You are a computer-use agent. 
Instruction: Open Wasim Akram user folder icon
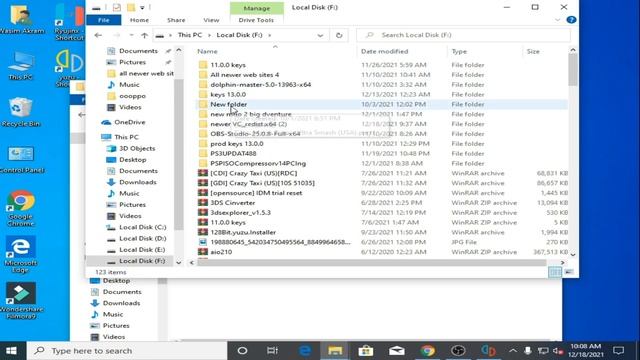click(x=22, y=19)
